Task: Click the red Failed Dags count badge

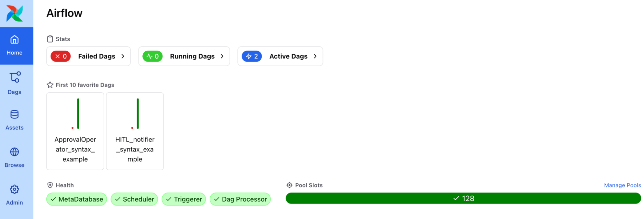Action: pyautogui.click(x=61, y=56)
